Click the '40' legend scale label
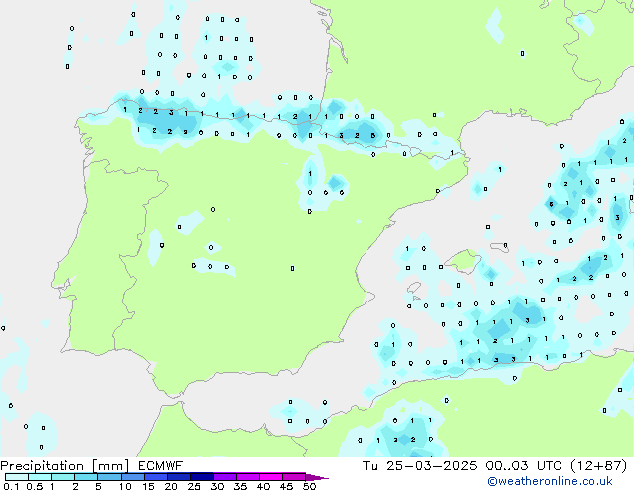634x490 pixels. [x=263, y=486]
